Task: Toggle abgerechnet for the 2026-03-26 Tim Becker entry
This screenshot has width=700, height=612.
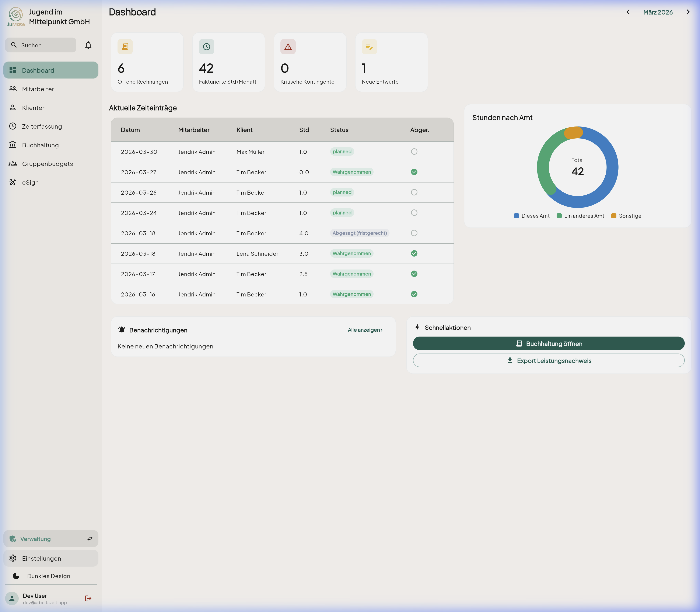Action: point(414,192)
